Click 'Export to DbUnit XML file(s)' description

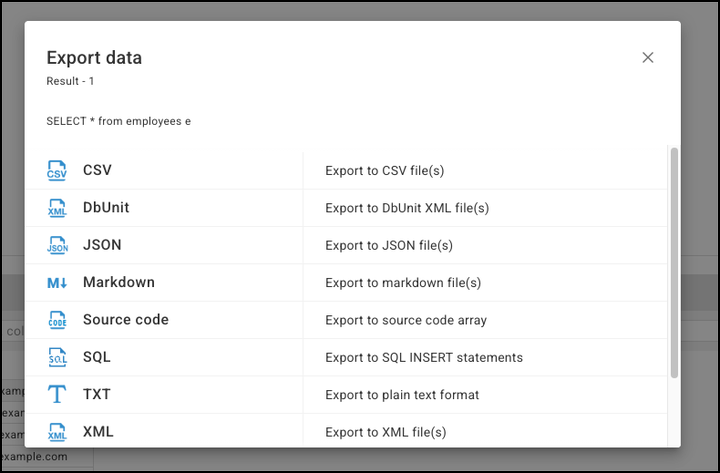point(407,208)
